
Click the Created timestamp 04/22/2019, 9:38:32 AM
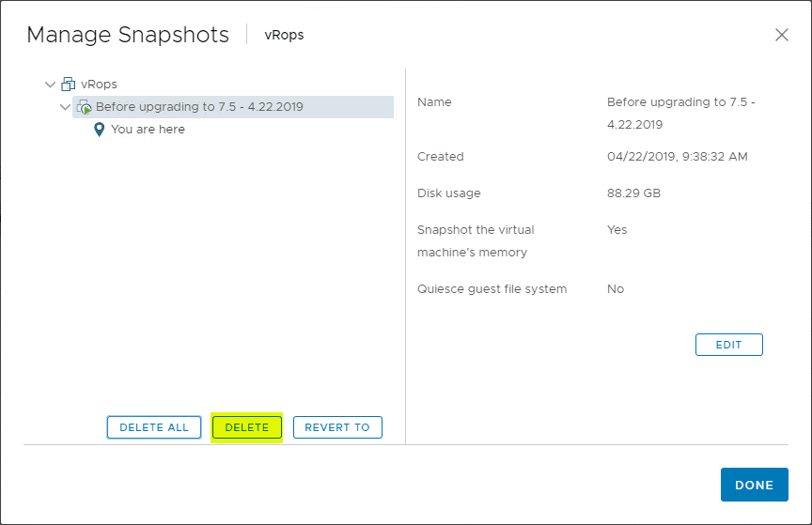(677, 157)
